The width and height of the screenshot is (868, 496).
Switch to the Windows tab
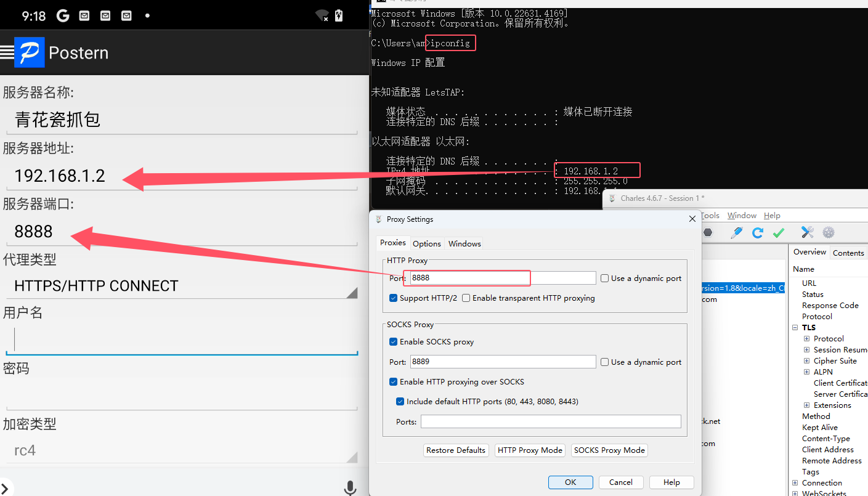tap(464, 244)
